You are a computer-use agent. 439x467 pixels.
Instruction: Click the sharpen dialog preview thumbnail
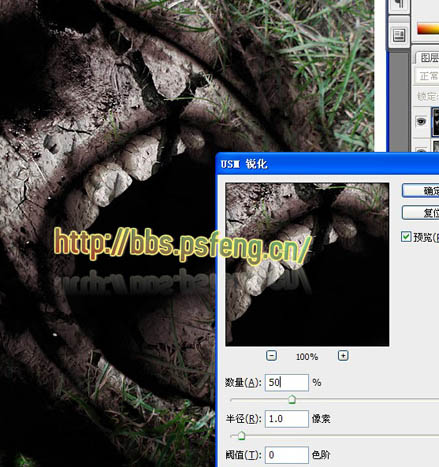(307, 264)
